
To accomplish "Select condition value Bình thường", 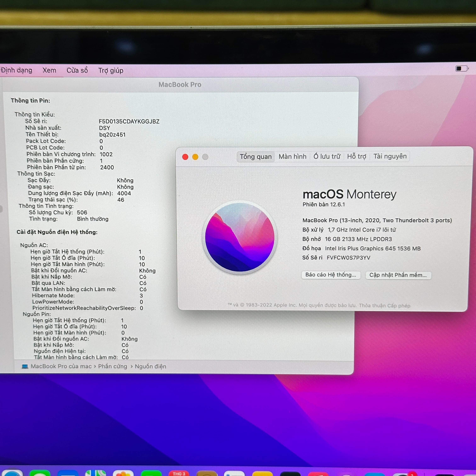I will [x=93, y=219].
